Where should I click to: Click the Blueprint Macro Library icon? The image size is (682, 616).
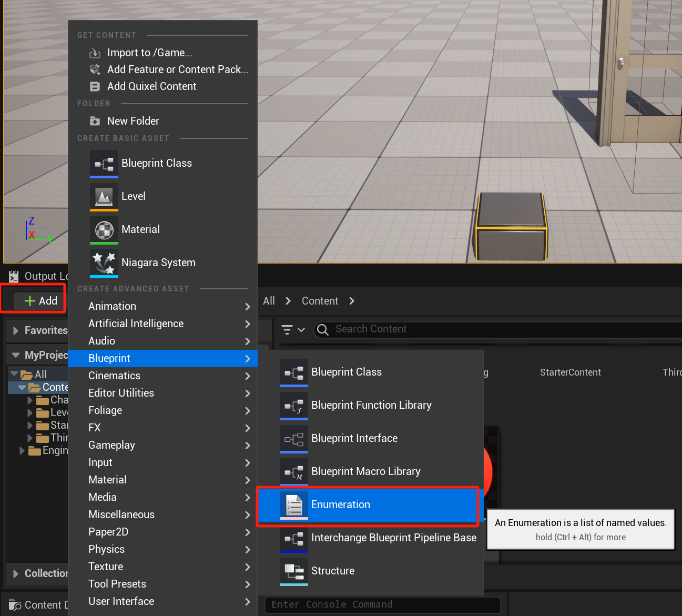(294, 472)
